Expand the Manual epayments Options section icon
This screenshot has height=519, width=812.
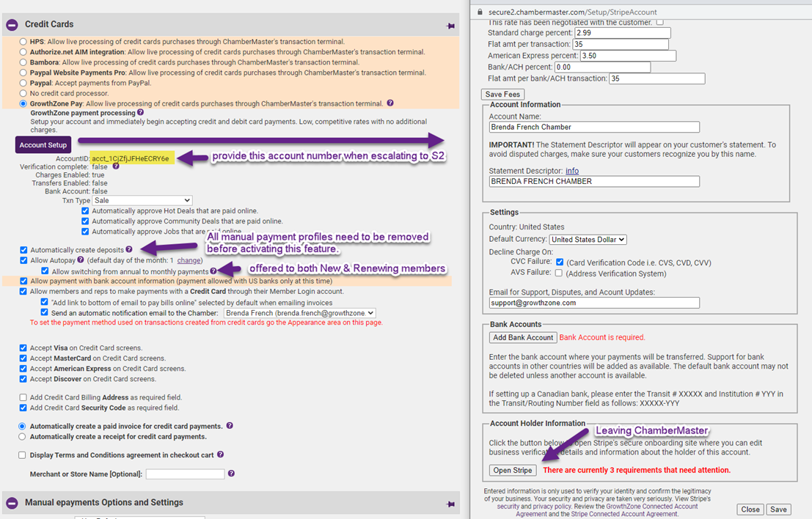coord(12,503)
